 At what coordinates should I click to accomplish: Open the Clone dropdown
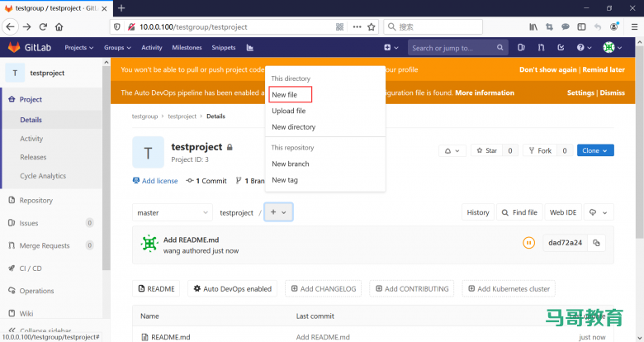coord(595,150)
